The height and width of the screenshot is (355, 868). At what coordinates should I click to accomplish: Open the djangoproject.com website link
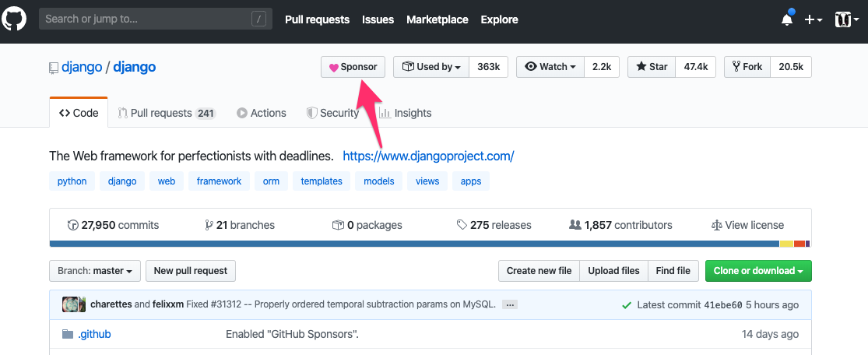click(x=428, y=156)
